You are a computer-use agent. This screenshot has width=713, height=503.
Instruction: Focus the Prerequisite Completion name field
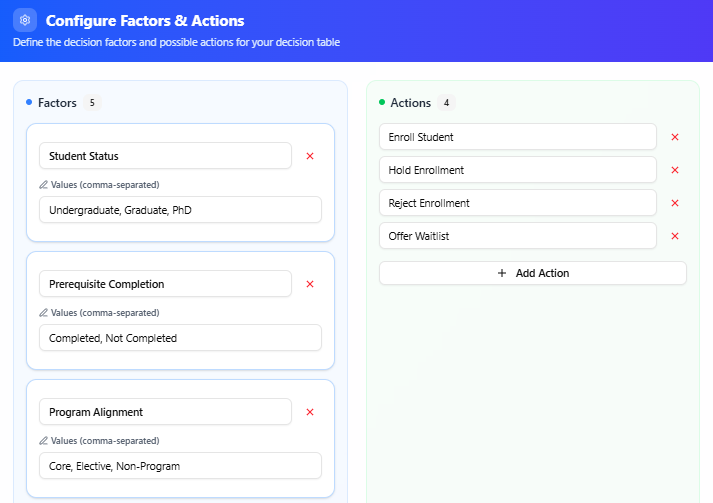tap(165, 284)
